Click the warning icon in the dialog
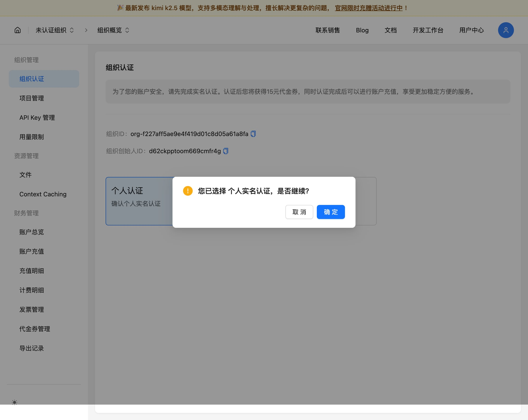The height and width of the screenshot is (420, 528). tap(187, 191)
